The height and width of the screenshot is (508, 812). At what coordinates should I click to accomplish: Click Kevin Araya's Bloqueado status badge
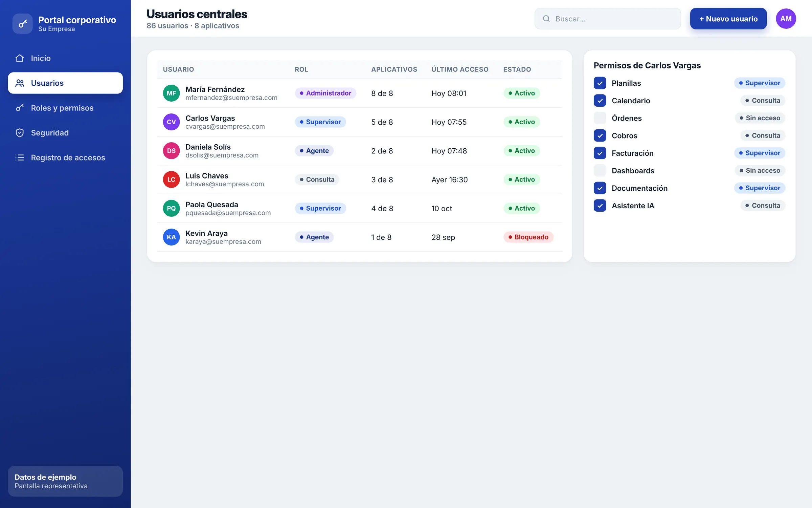pyautogui.click(x=528, y=237)
